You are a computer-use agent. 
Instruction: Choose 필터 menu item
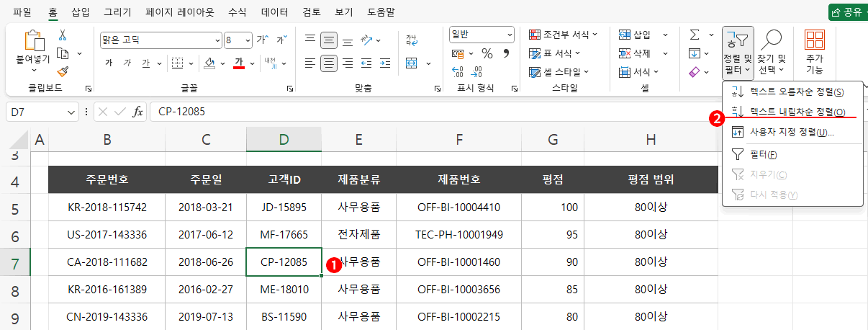[x=792, y=153]
